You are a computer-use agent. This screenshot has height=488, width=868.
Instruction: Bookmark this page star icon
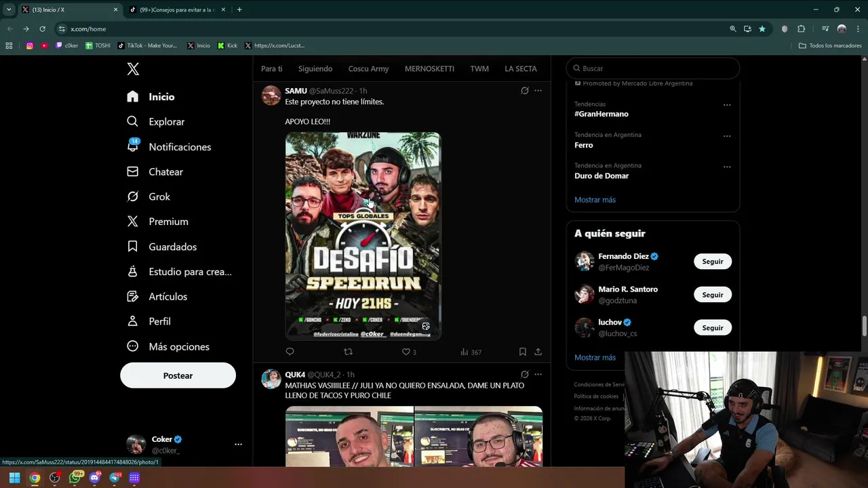click(762, 29)
